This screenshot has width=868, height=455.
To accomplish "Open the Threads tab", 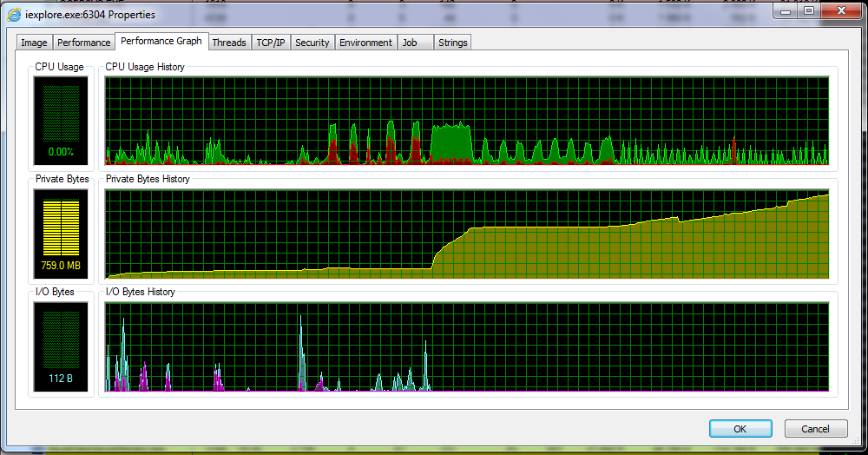I will (x=229, y=43).
